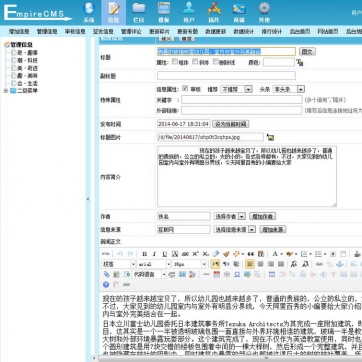
Task: Click the 图文 button beside title
Action: tap(307, 51)
